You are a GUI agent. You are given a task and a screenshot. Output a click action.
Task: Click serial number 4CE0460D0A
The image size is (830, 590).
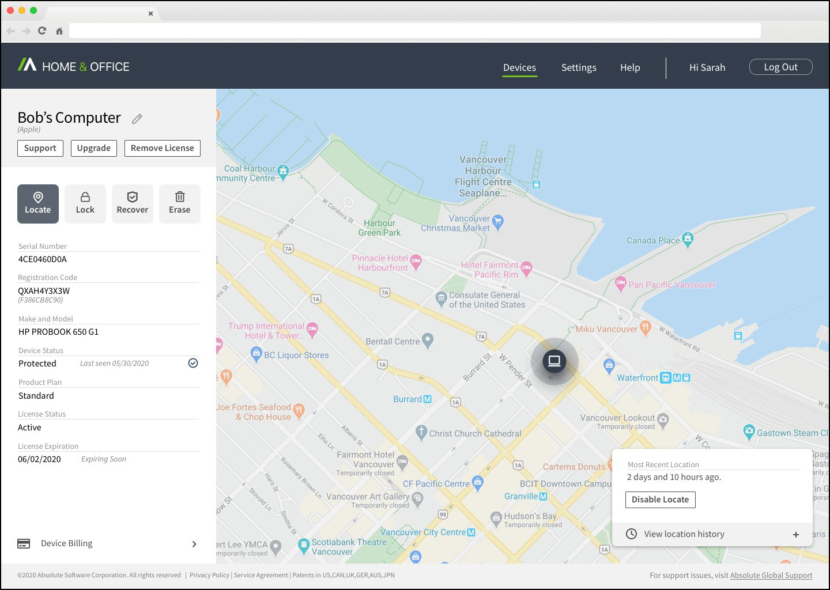[x=42, y=259]
